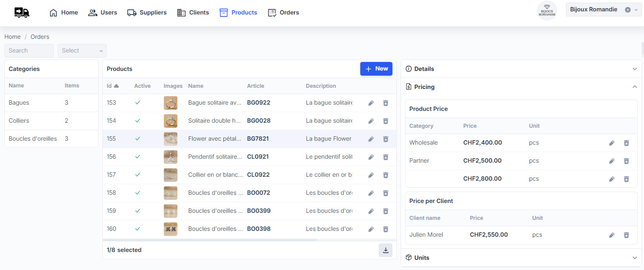Image resolution: width=644 pixels, height=270 pixels.
Task: Delete the Partner price entry
Action: [x=626, y=161]
